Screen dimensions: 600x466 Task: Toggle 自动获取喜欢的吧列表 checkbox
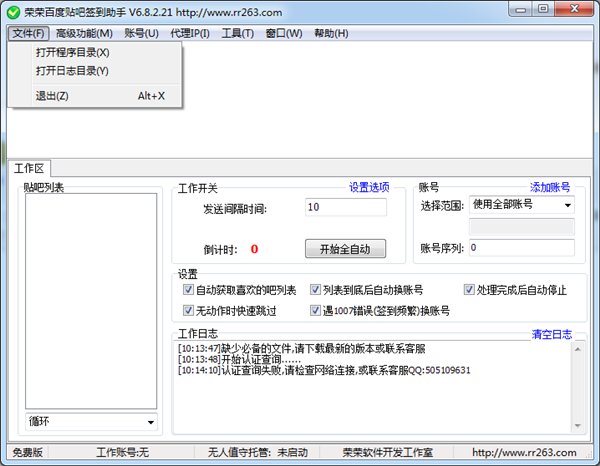[188, 290]
